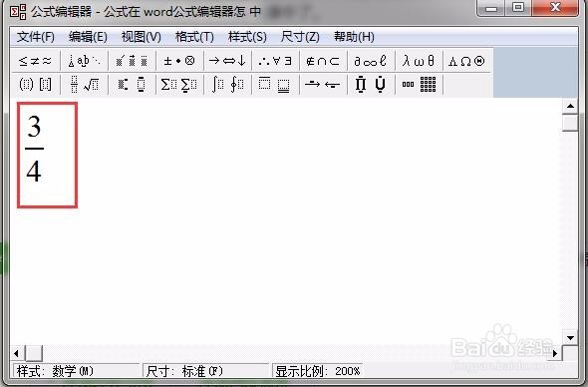Open the 样式(S) menu
Image resolution: width=588 pixels, height=387 pixels.
coord(247,37)
